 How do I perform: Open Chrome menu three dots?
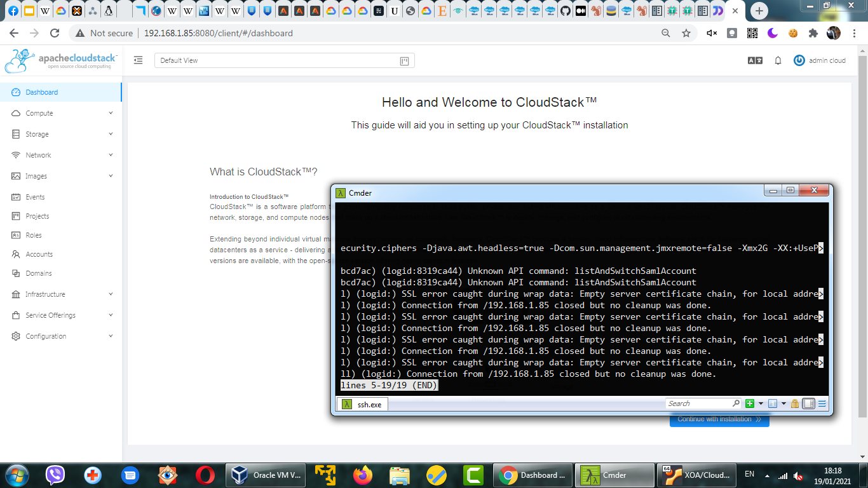coord(853,33)
